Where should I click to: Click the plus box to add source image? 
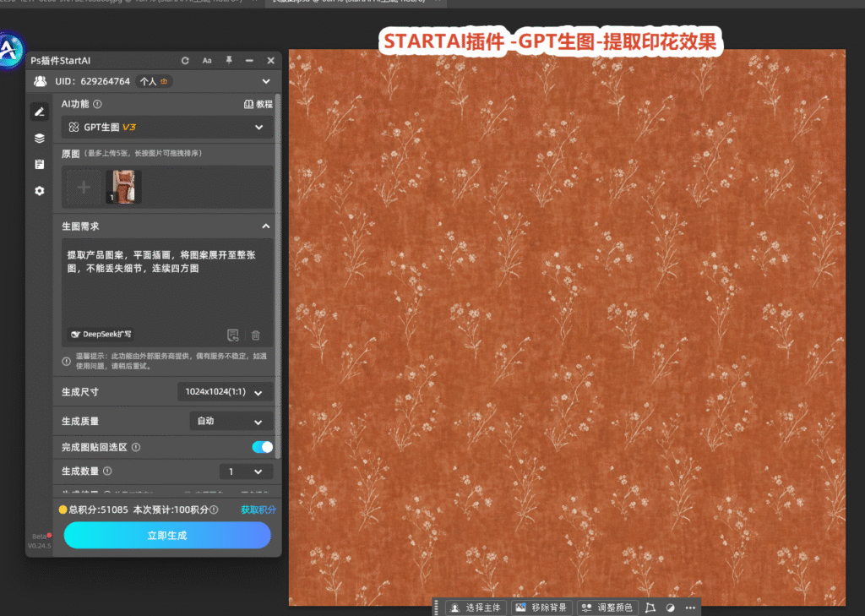(84, 188)
